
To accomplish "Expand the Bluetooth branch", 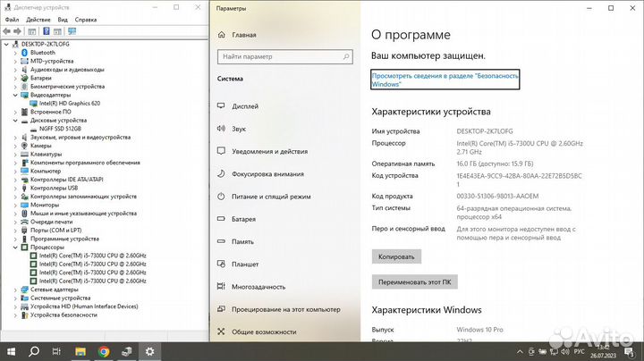I will tap(15, 53).
